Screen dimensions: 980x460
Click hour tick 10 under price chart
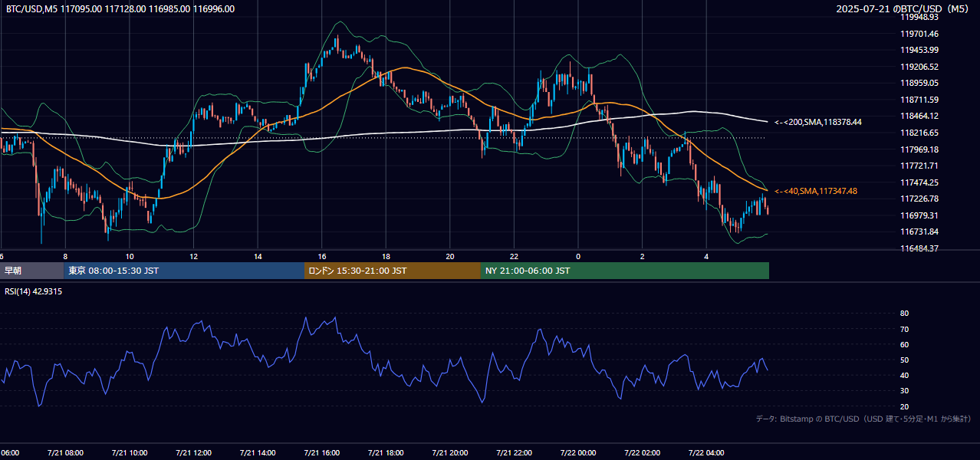coord(130,256)
